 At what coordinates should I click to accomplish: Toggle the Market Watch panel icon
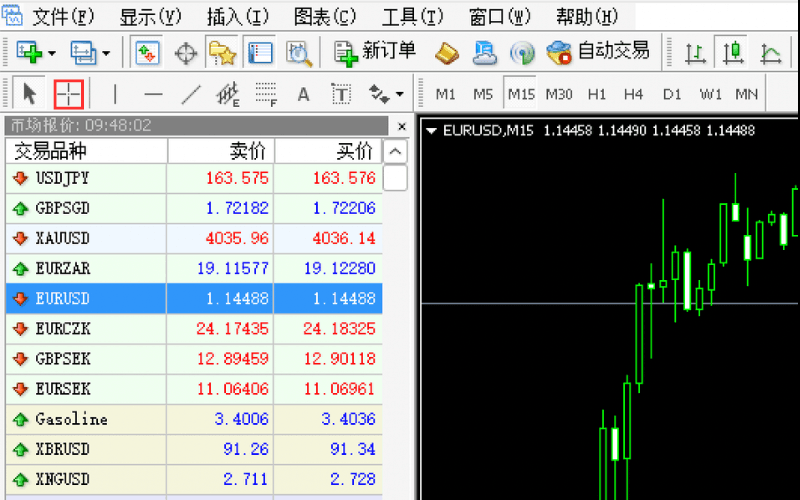tap(146, 52)
